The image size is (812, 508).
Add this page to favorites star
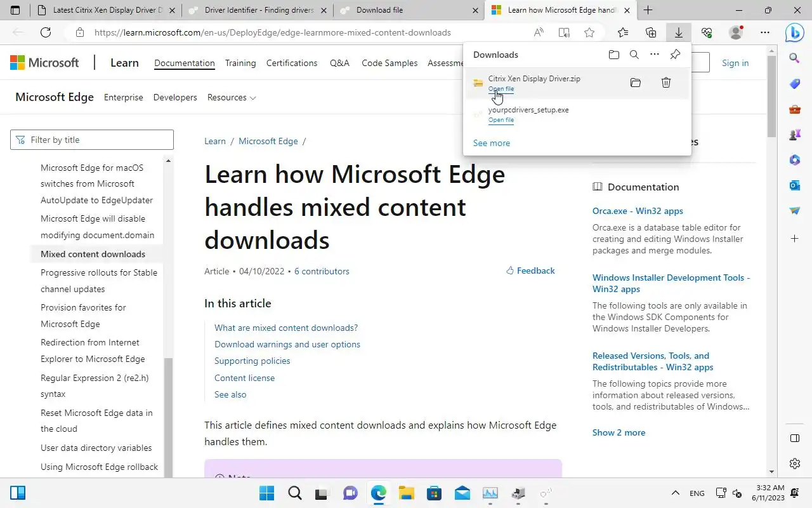[x=589, y=32]
